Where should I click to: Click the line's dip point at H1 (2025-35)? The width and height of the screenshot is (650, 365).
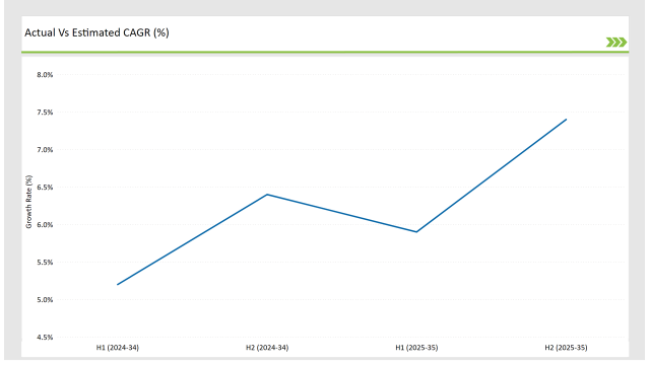(x=417, y=232)
